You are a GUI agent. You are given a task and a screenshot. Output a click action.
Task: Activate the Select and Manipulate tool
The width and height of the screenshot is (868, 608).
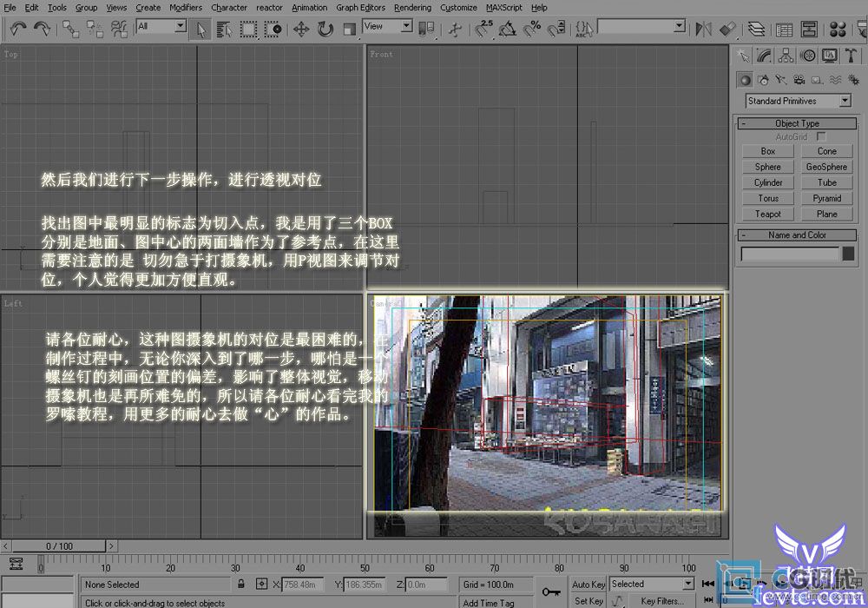(x=455, y=29)
